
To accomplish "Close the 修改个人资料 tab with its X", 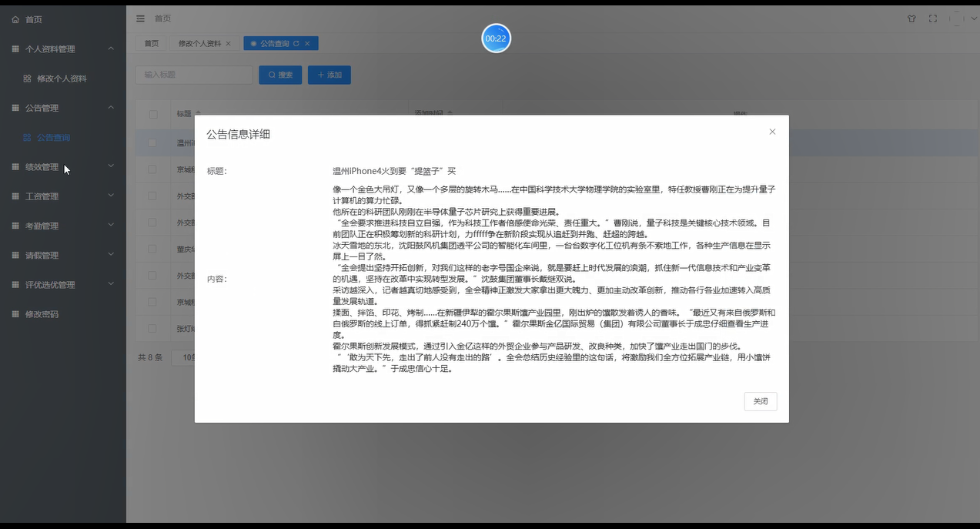I will point(229,43).
